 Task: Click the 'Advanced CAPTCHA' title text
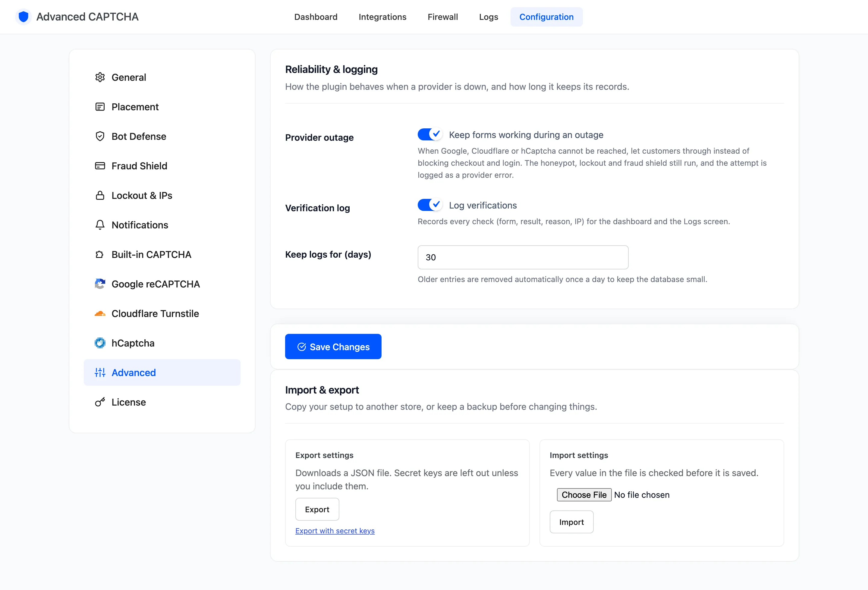click(87, 17)
